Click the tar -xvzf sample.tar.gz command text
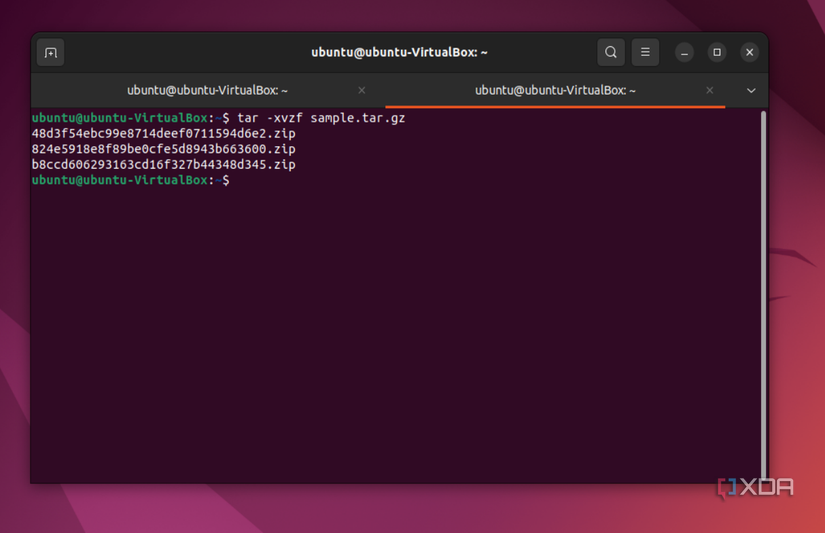This screenshot has height=533, width=825. click(x=321, y=118)
